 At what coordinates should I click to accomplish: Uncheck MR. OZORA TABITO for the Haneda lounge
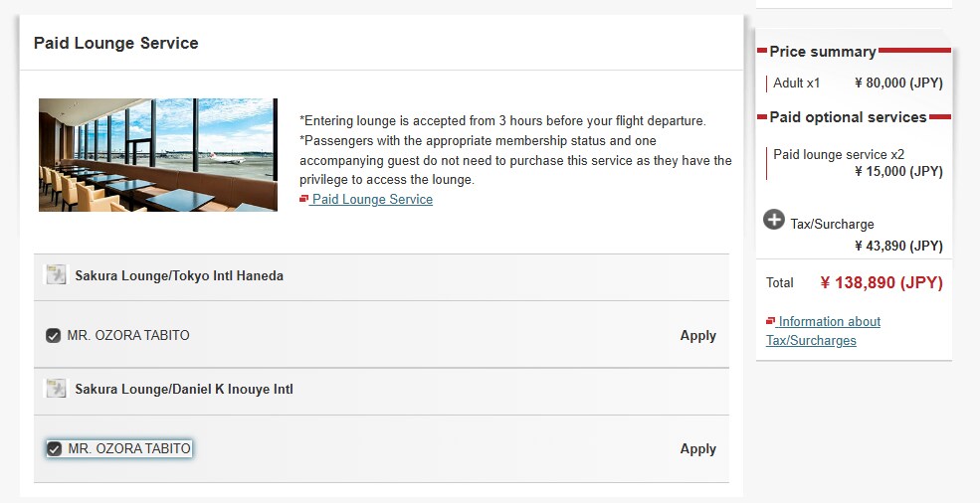tap(53, 336)
